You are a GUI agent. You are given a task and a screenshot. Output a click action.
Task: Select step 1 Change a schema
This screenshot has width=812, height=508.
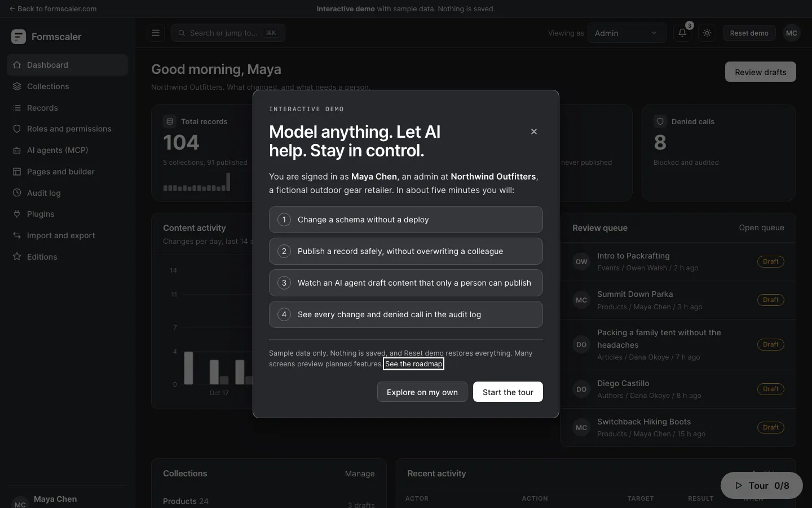[406, 220]
